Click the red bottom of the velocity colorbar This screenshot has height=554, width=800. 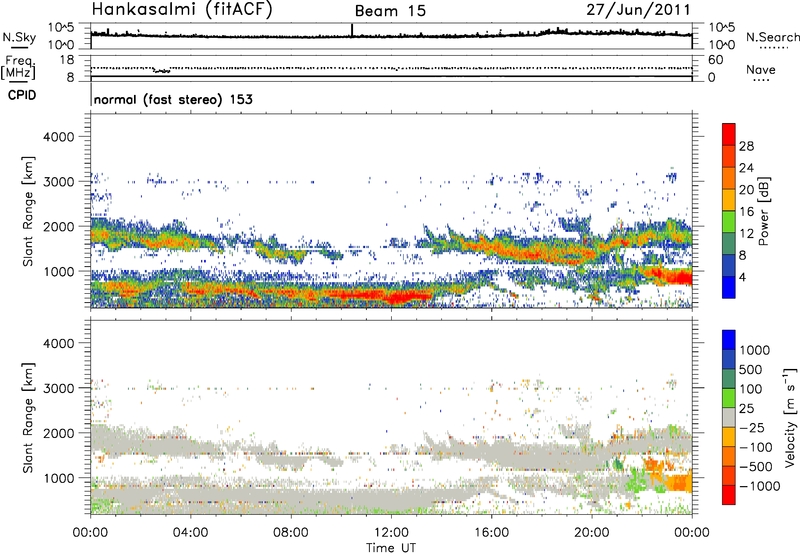(729, 495)
